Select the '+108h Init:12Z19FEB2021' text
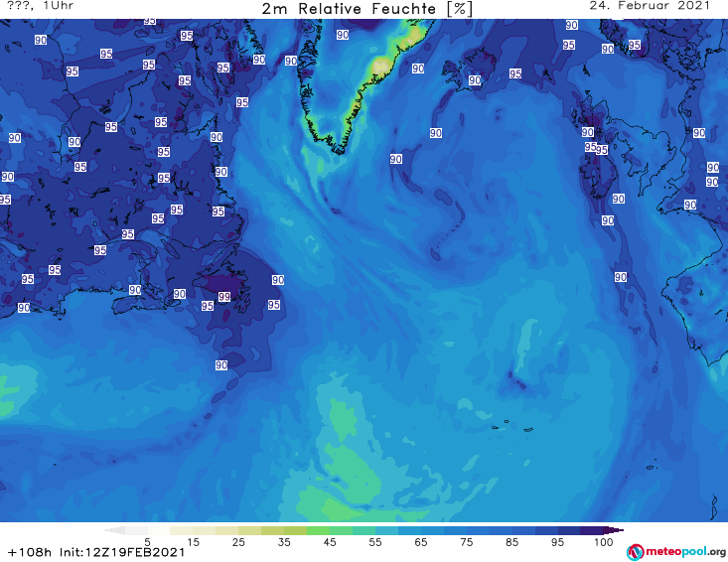 96,552
